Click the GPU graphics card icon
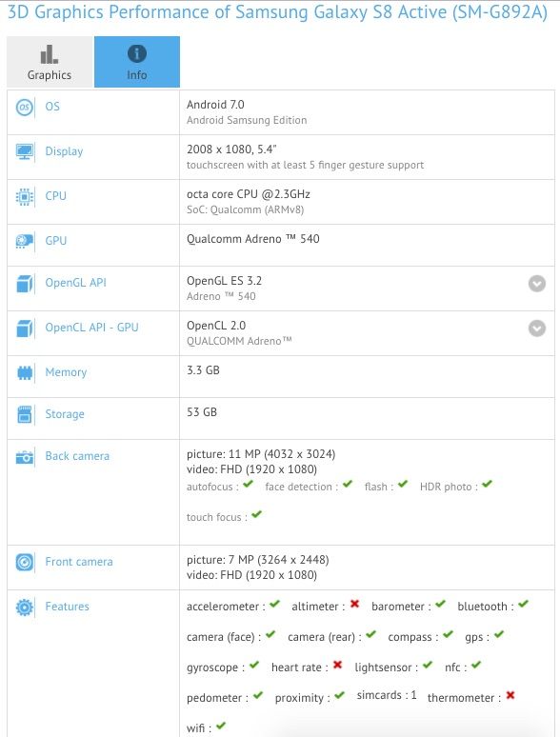Viewport: 560px width, 737px height. click(25, 241)
